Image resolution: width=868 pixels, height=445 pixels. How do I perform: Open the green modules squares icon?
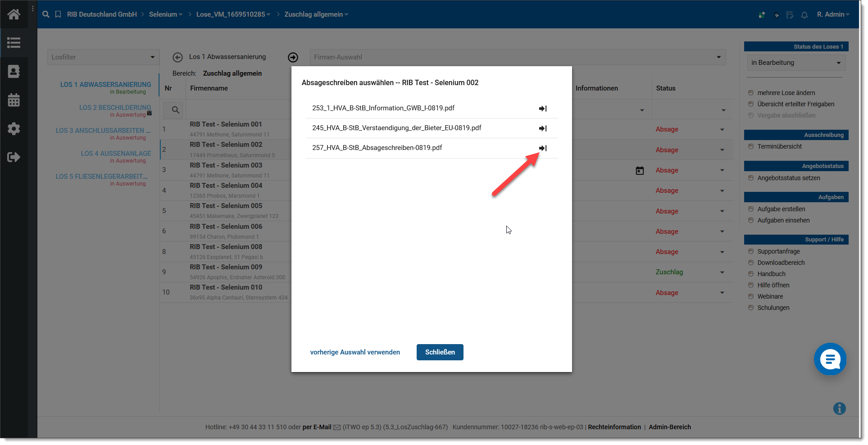pos(762,15)
